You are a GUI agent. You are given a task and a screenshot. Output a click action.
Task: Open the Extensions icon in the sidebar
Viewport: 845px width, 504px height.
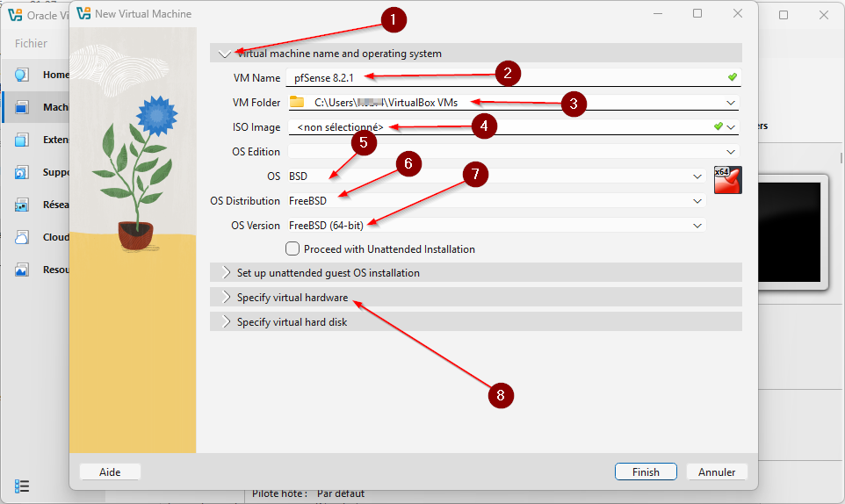point(21,140)
